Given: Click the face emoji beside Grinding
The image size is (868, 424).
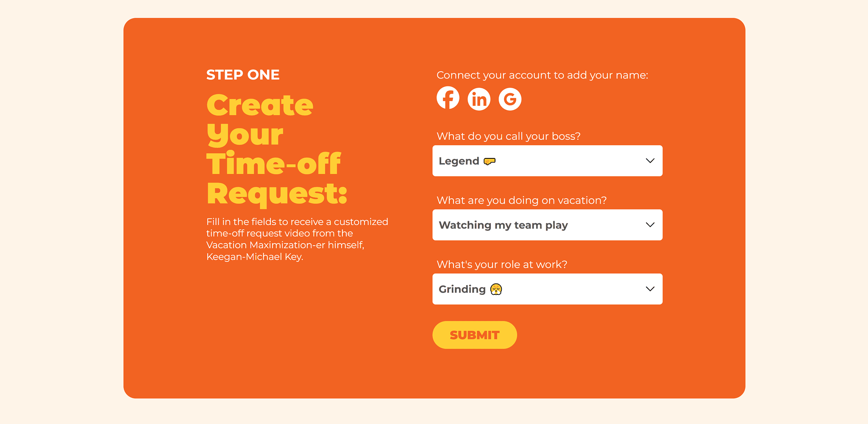Looking at the screenshot, I should click(496, 289).
